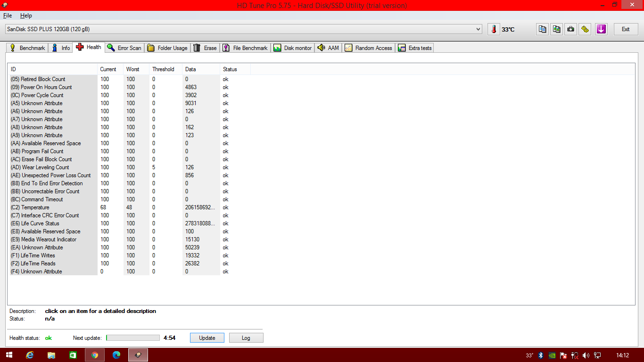Open the File Benchmark tab
The width and height of the screenshot is (644, 362).
coord(245,48)
